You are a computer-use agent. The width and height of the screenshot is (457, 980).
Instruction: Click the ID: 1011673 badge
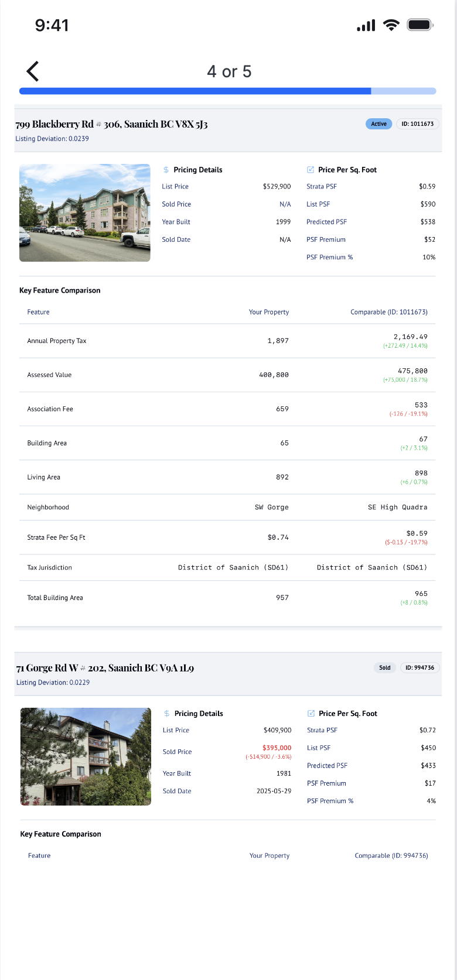tap(418, 124)
